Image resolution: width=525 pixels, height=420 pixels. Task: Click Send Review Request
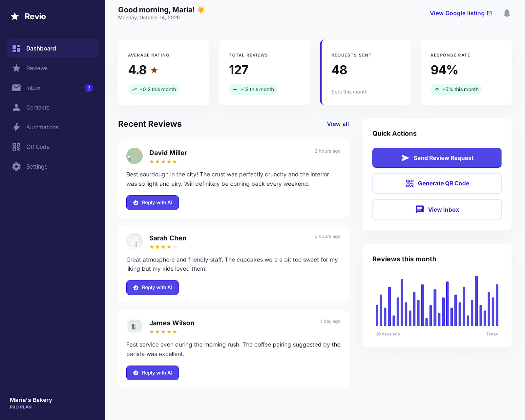[x=437, y=158]
